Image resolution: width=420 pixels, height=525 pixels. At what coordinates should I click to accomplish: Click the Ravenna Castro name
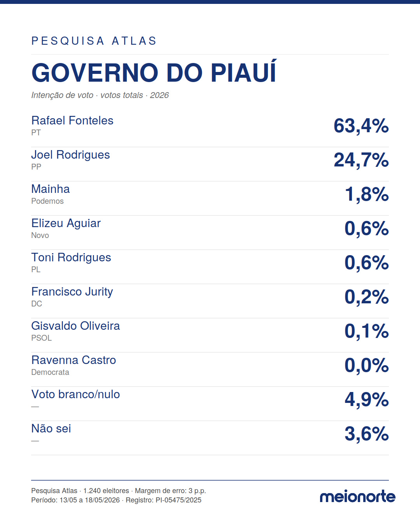click(74, 360)
